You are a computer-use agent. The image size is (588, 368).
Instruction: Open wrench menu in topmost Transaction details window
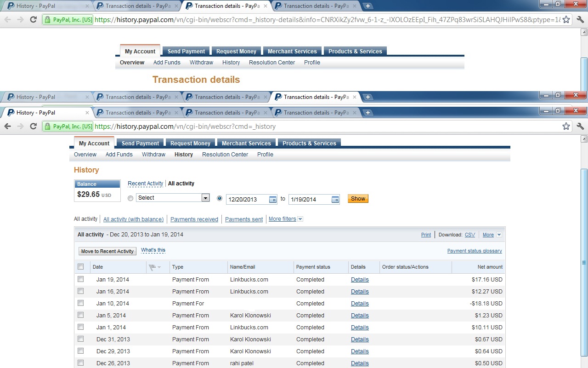pos(580,19)
